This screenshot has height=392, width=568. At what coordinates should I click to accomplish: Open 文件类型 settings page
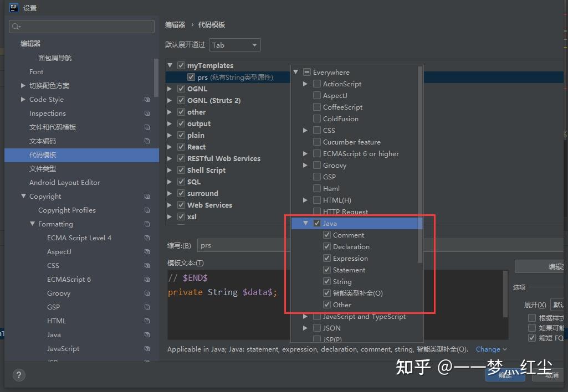point(42,169)
